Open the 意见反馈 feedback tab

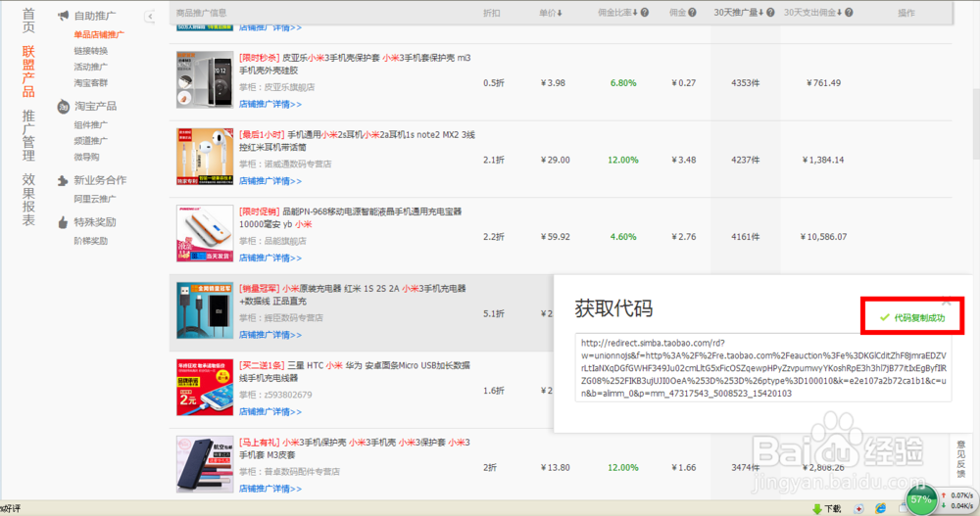tap(961, 459)
